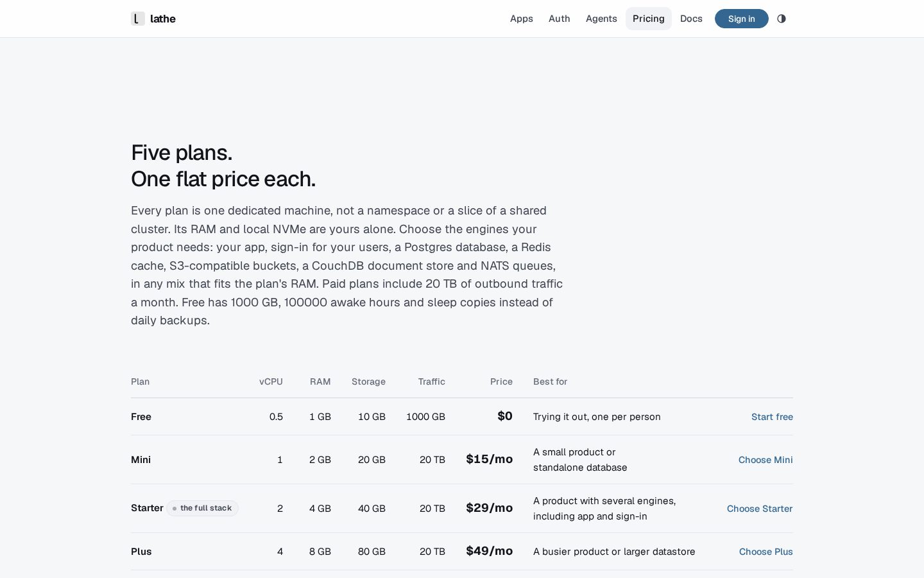
Task: Click the 40 GB storage cell
Action: click(x=372, y=509)
